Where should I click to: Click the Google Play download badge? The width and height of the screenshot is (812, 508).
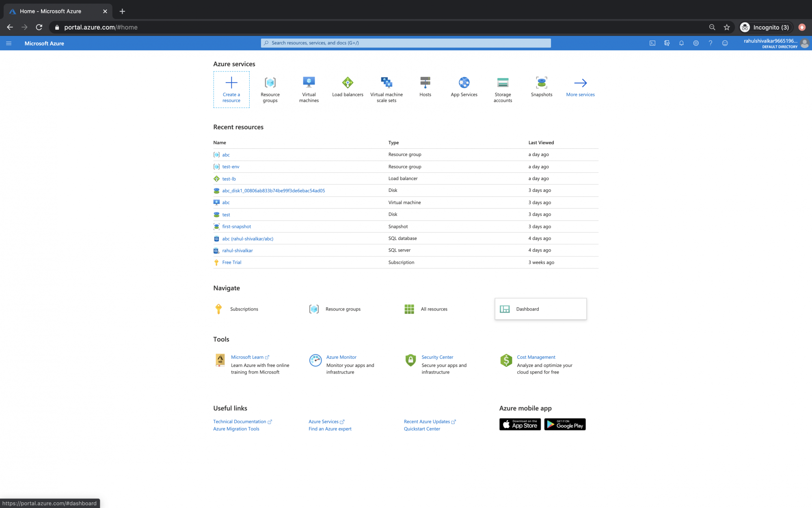point(565,424)
